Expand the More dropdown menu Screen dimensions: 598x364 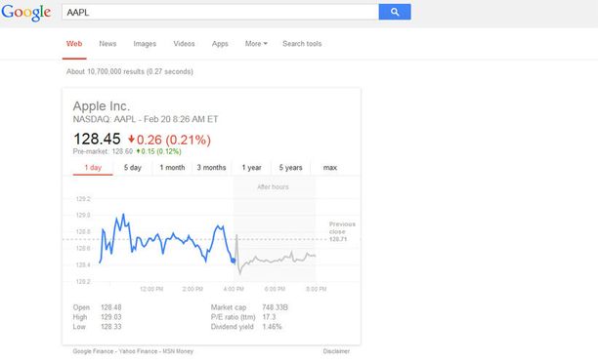(256, 43)
